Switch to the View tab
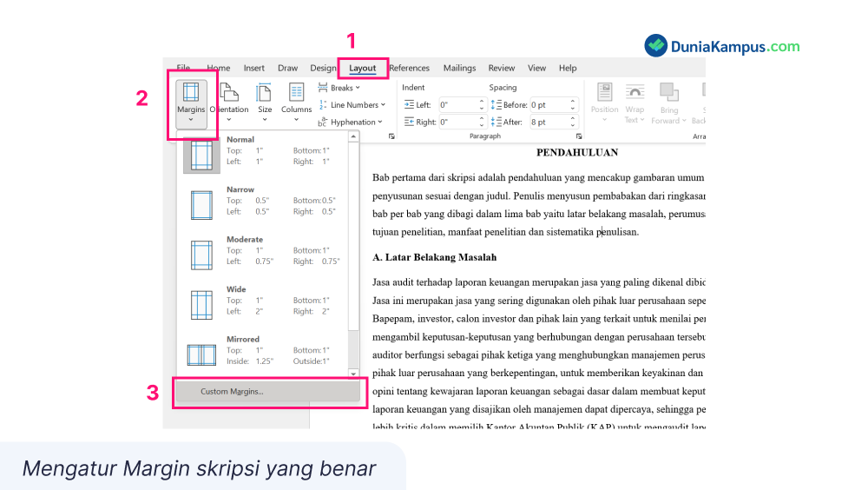Image resolution: width=868 pixels, height=490 pixels. pyautogui.click(x=536, y=68)
